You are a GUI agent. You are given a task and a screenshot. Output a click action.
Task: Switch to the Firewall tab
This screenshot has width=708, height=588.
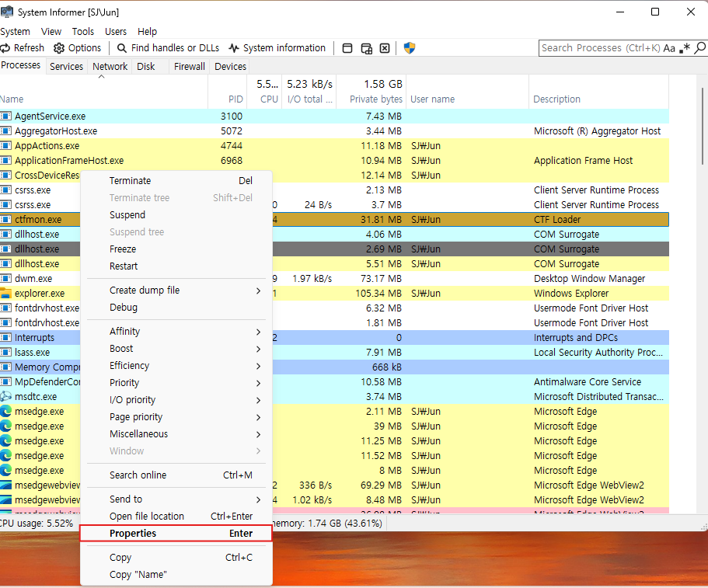click(x=190, y=66)
